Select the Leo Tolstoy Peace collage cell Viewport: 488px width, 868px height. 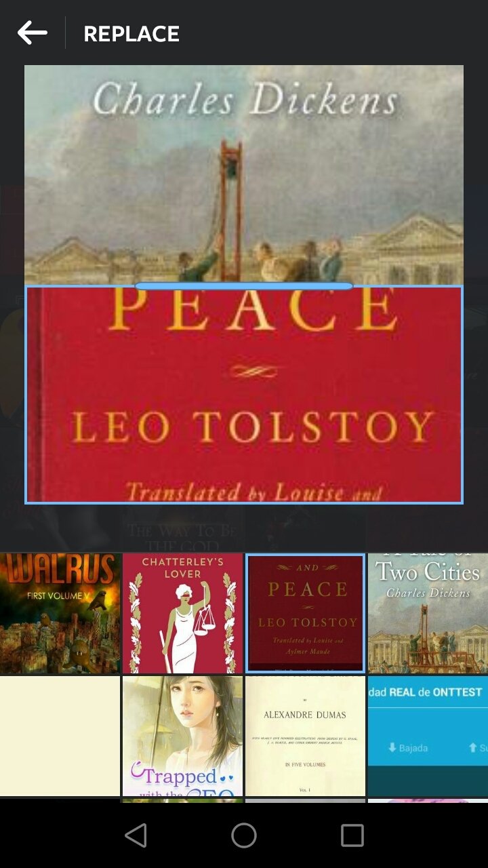244,395
